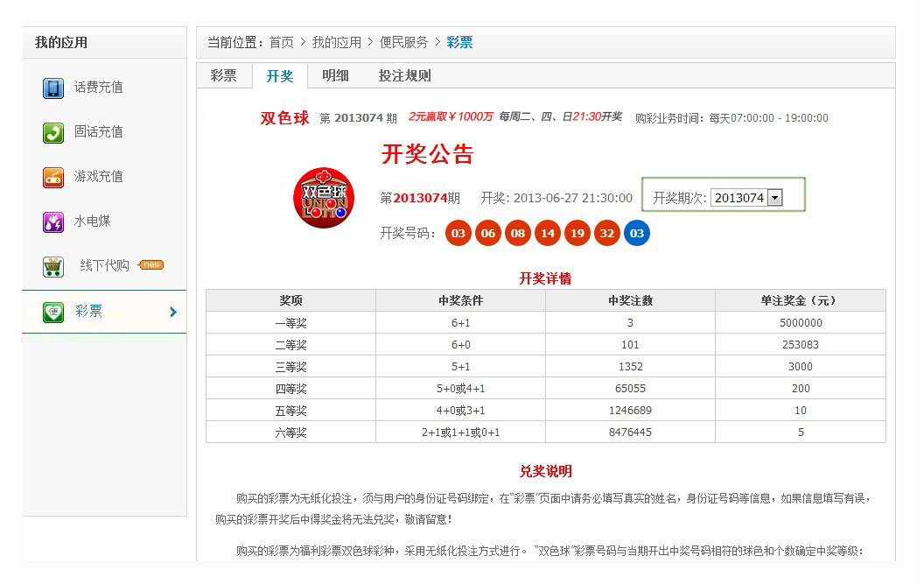Viewport: 924px width, 584px height.
Task: Click the 开奖详情 heading
Action: 545,278
